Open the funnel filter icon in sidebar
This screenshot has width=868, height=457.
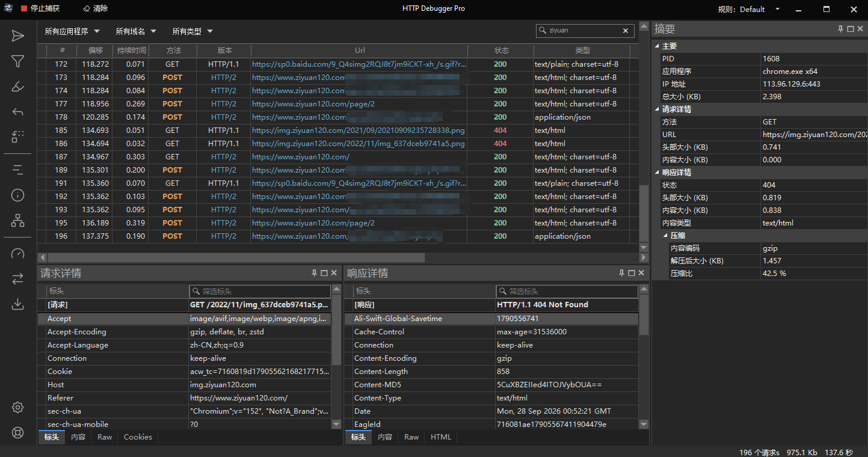(18, 61)
